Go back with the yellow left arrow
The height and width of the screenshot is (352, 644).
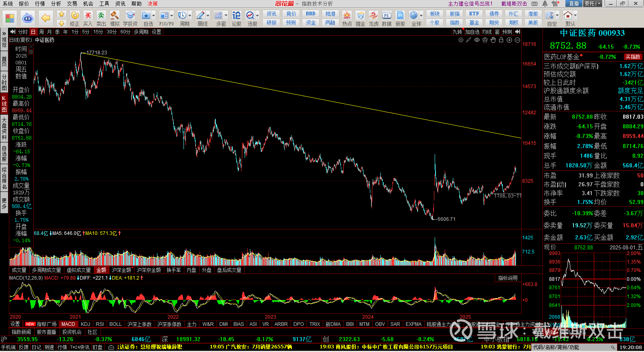pyautogui.click(x=46, y=18)
